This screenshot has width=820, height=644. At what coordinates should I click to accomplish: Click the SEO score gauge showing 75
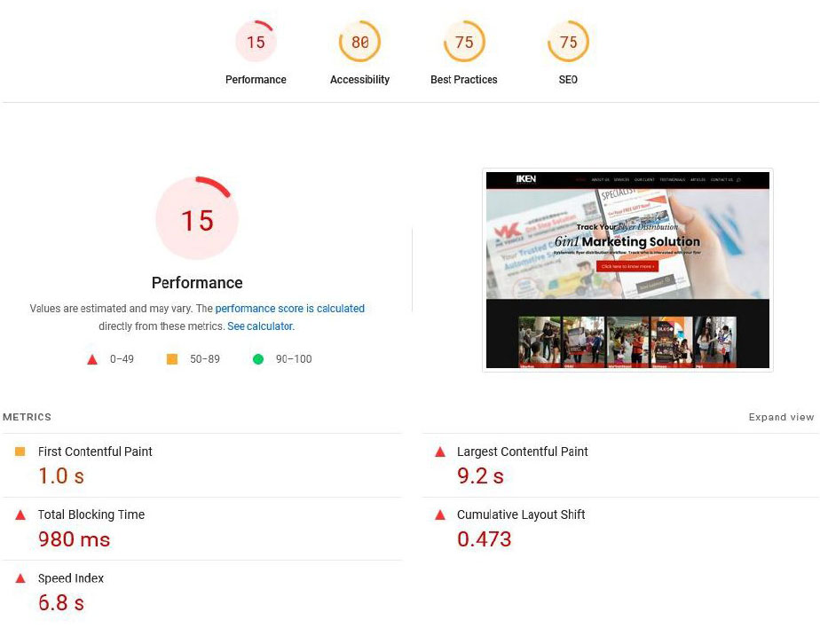tap(568, 42)
